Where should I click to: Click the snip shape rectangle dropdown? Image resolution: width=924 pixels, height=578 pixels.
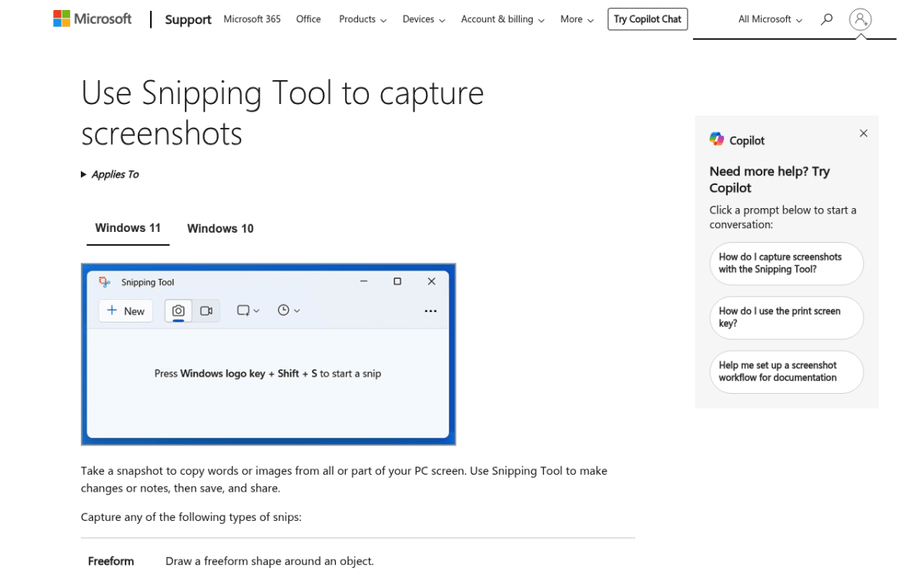248,311
